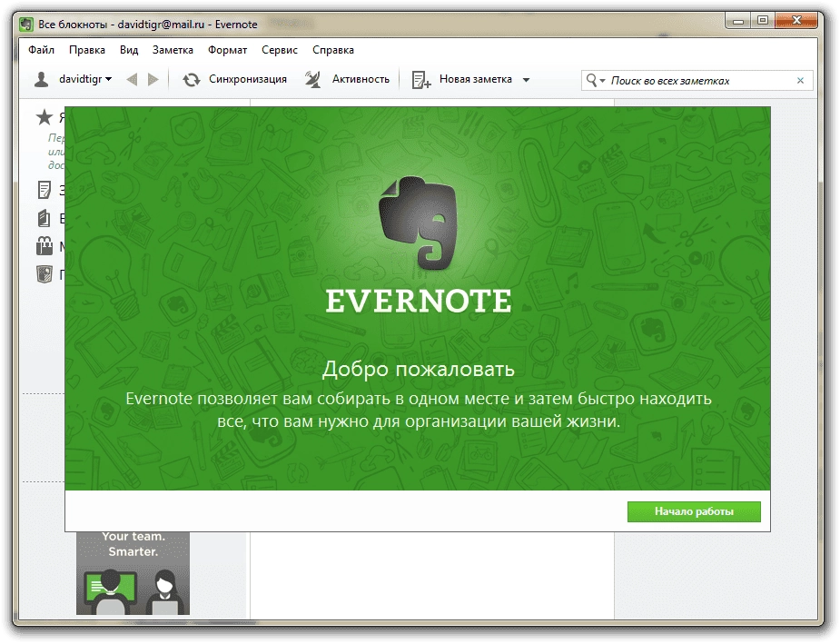Clear the search with the X button
The image size is (840, 644).
[x=800, y=80]
